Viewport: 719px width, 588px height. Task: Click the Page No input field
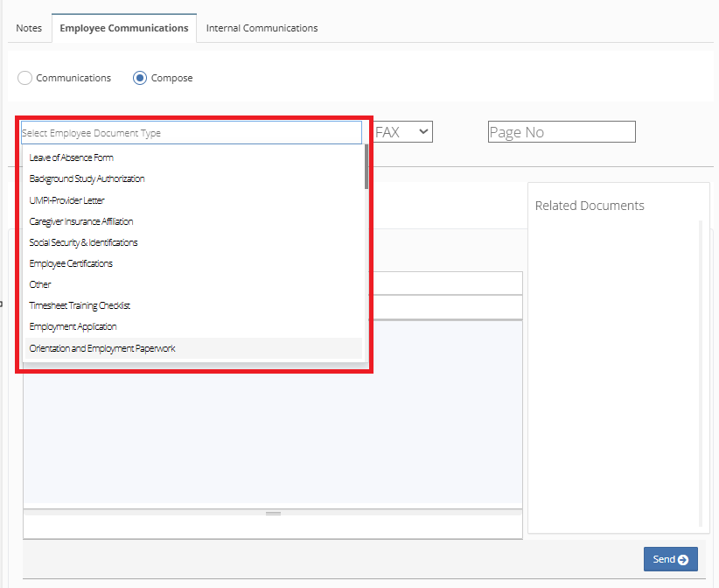pyautogui.click(x=561, y=132)
